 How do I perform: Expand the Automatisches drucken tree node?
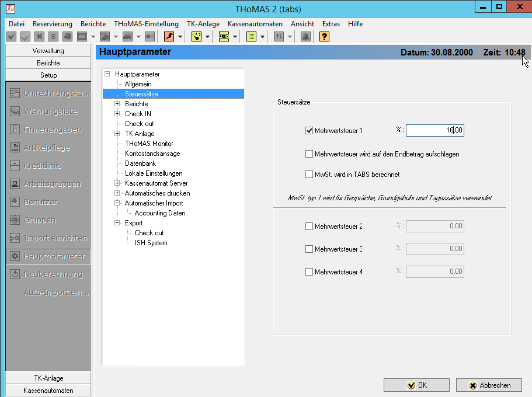[x=117, y=193]
